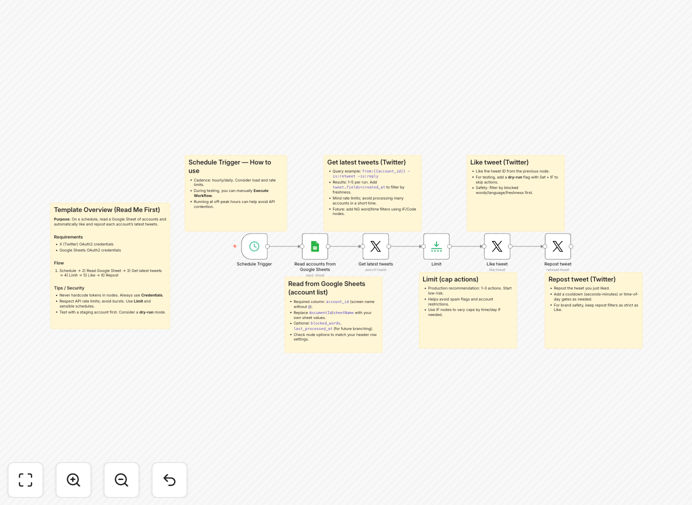Click the Limit (cap actions) sticky note

point(468,310)
